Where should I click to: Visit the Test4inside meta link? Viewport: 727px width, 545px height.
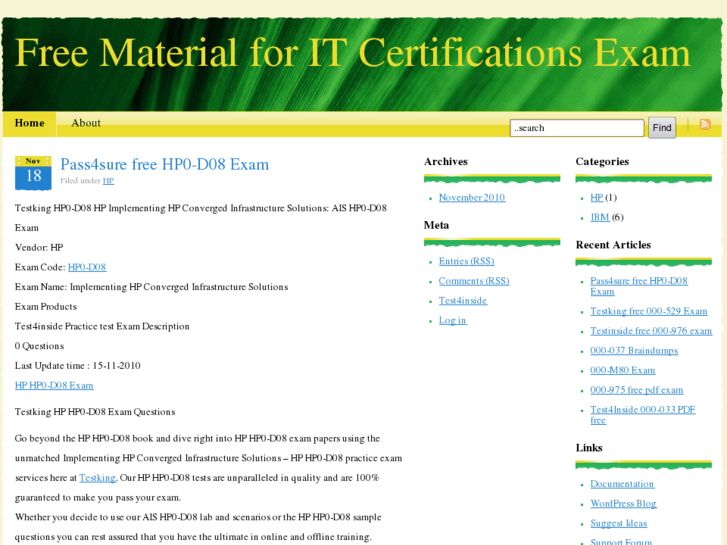tap(463, 301)
